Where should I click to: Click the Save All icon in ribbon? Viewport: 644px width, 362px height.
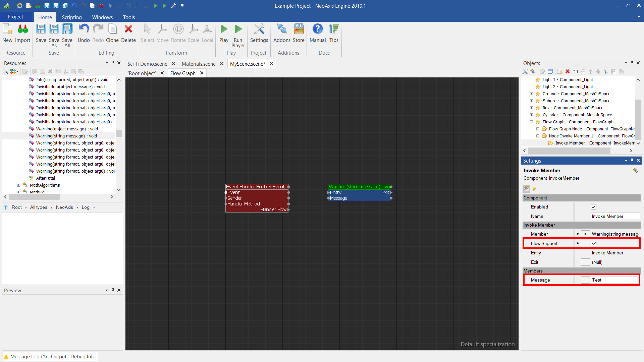click(67, 29)
